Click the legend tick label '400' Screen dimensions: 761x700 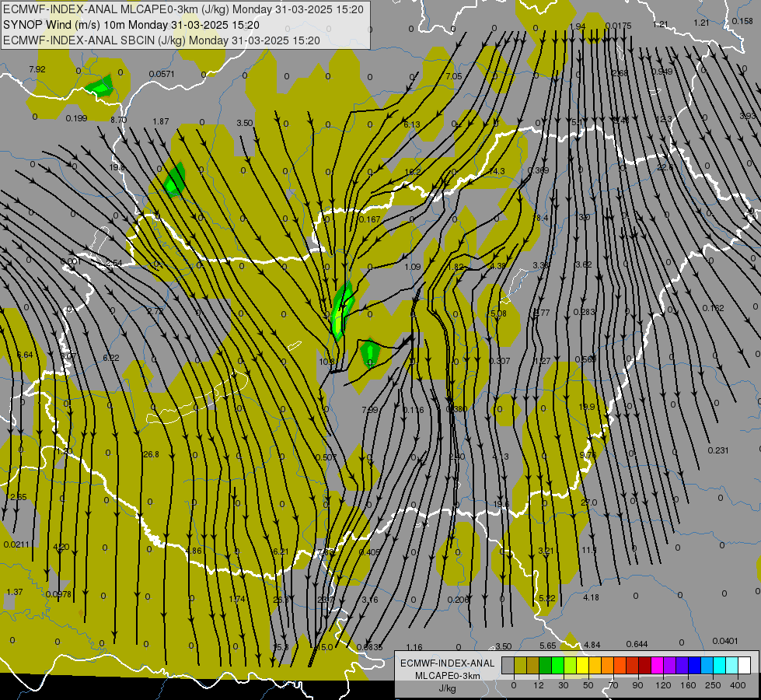point(738,685)
